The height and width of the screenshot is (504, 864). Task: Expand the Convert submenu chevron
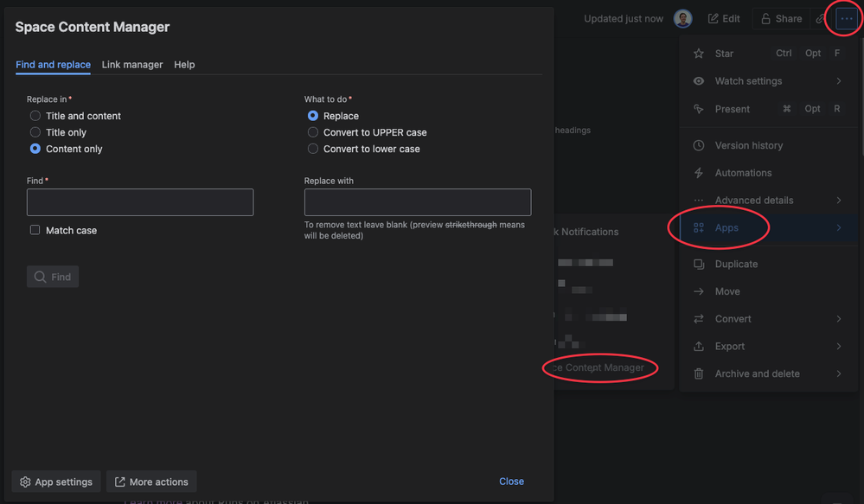839,319
